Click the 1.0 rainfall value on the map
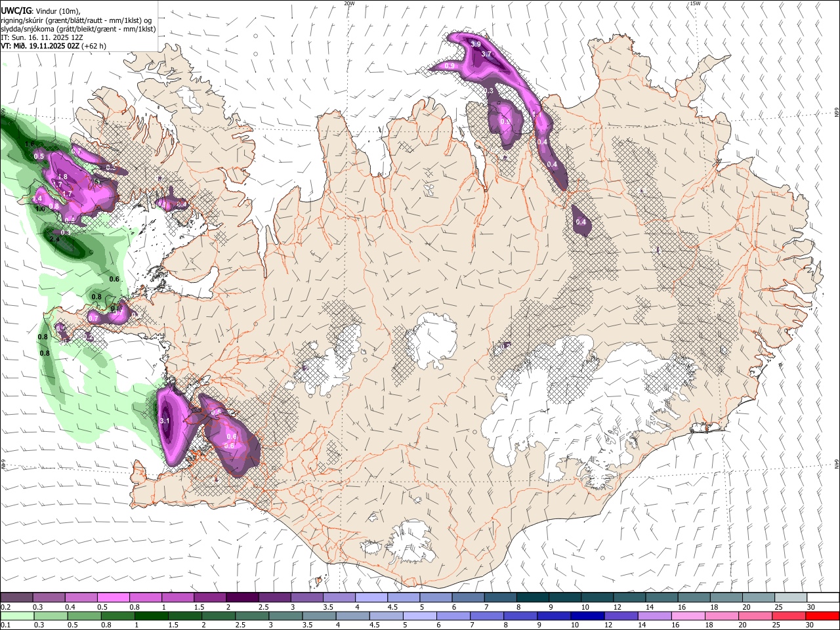Screen dimensions: 840x630 pyautogui.click(x=39, y=209)
